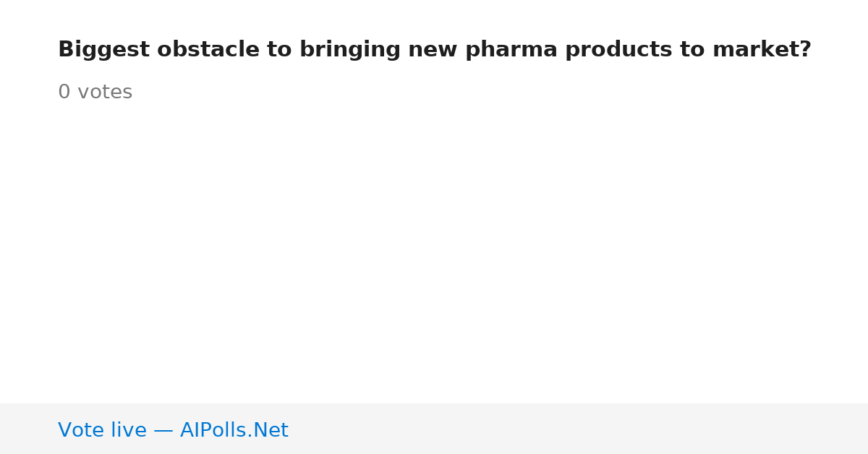868x454 pixels.
Task: Click the word 'bringing' in the question
Action: (350, 50)
